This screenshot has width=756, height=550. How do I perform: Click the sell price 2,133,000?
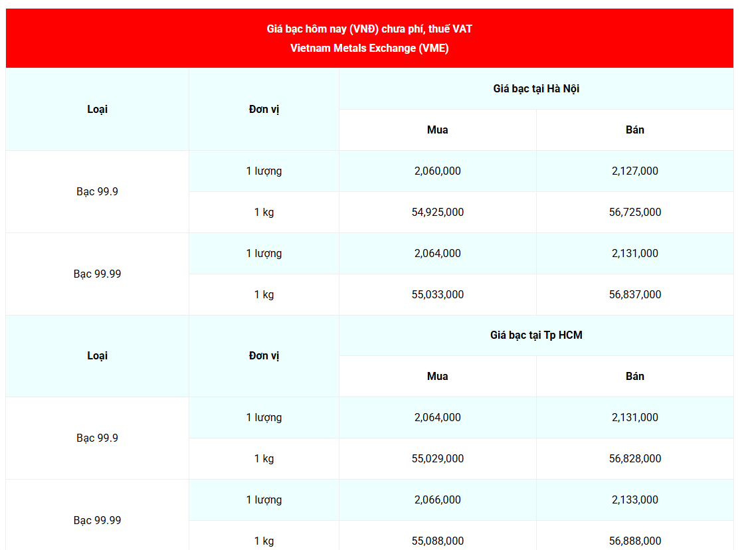[634, 500]
